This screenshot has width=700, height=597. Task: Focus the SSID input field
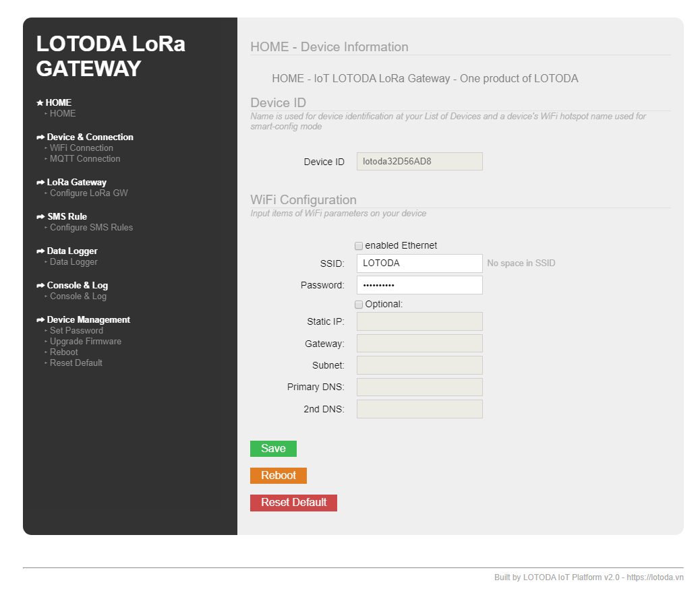tap(419, 263)
